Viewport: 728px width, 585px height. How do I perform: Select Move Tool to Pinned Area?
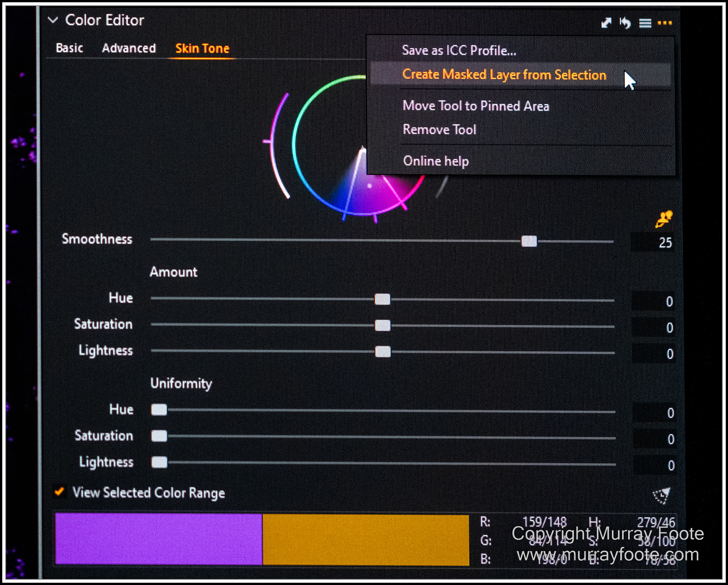pos(476,106)
